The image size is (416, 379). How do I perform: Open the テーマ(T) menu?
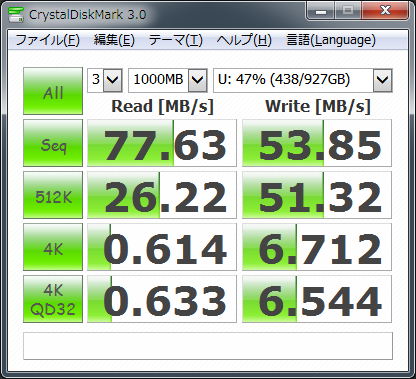coord(175,40)
